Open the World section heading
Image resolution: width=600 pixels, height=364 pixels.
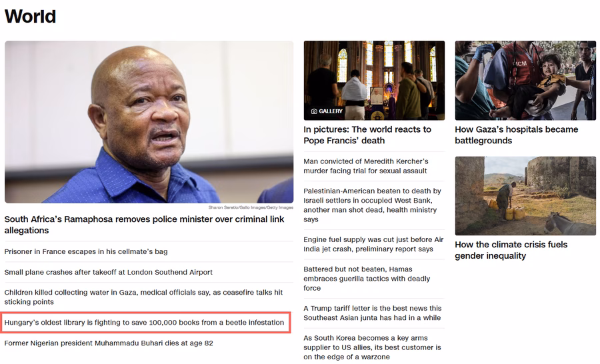coord(30,17)
